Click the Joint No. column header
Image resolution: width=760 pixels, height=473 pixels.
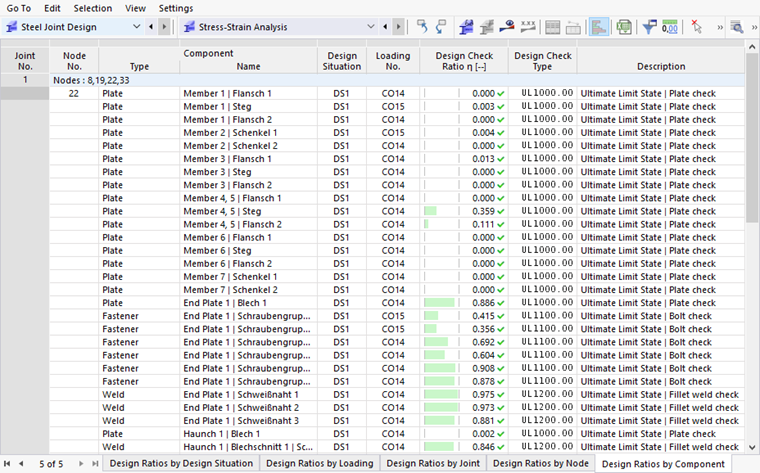[25, 61]
